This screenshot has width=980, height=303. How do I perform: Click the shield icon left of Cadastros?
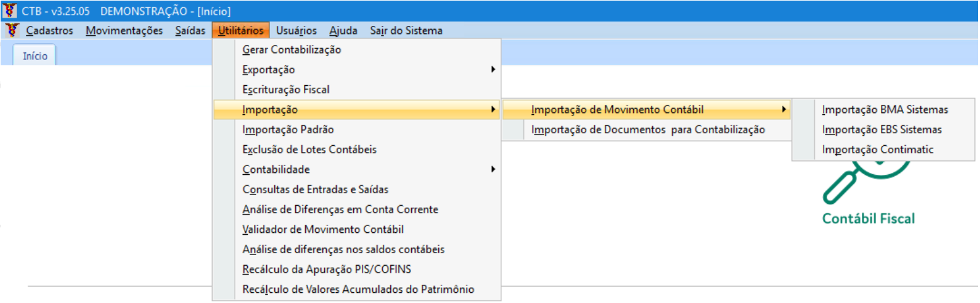click(12, 30)
